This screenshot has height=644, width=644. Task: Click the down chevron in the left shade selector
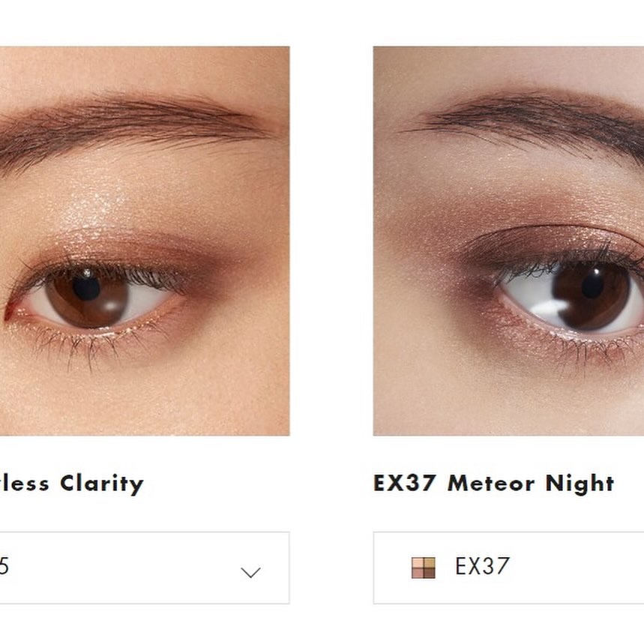[x=250, y=572]
